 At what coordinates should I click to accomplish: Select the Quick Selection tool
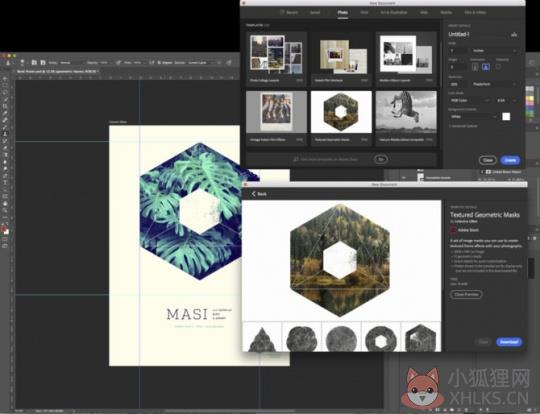(x=5, y=99)
